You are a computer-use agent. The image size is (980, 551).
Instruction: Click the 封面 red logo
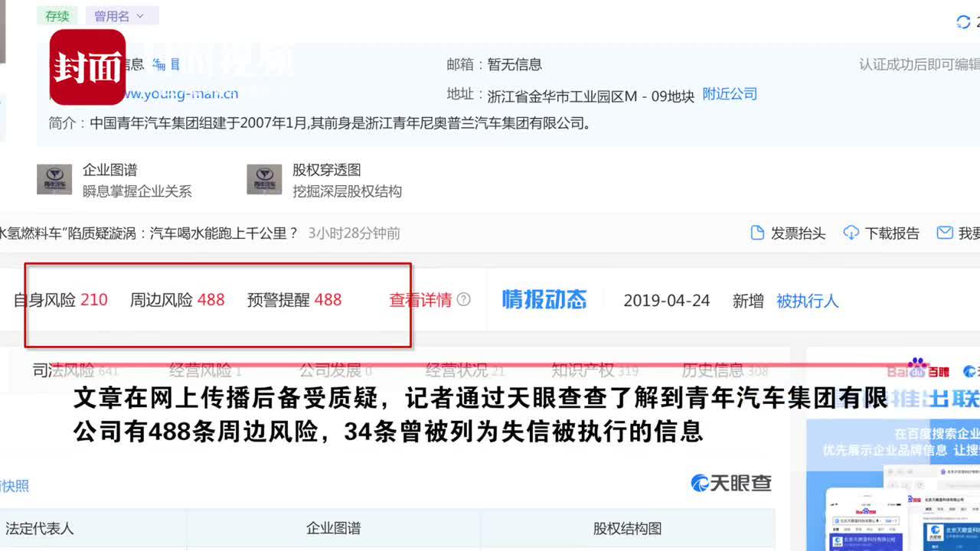(x=88, y=67)
